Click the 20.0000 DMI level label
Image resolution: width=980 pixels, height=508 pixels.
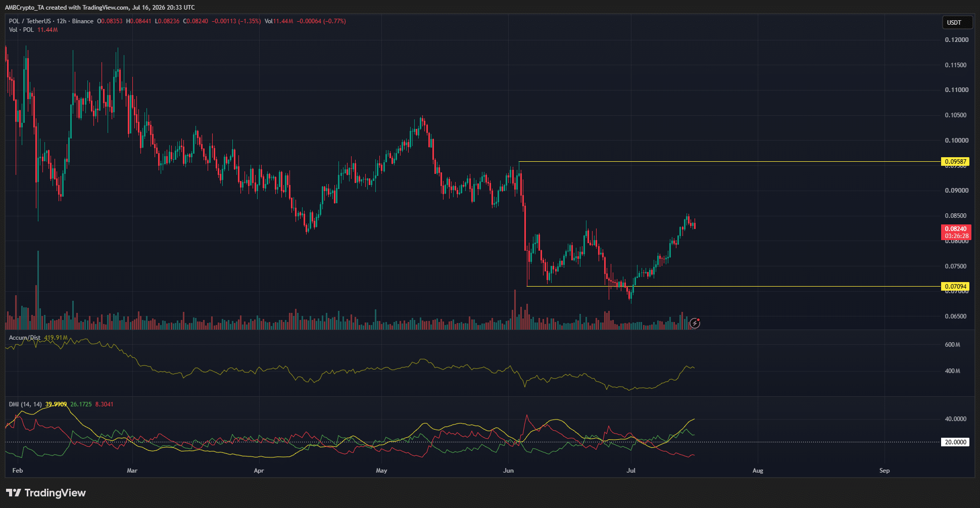click(956, 442)
